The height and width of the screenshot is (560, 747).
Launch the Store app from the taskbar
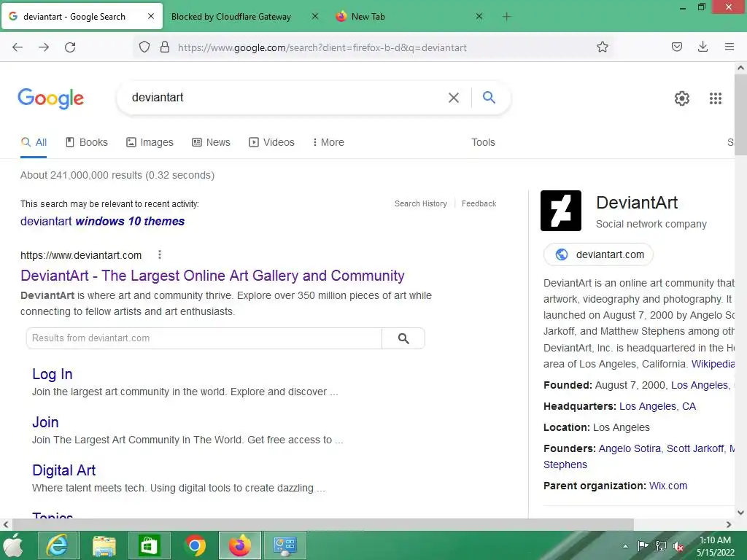click(149, 545)
